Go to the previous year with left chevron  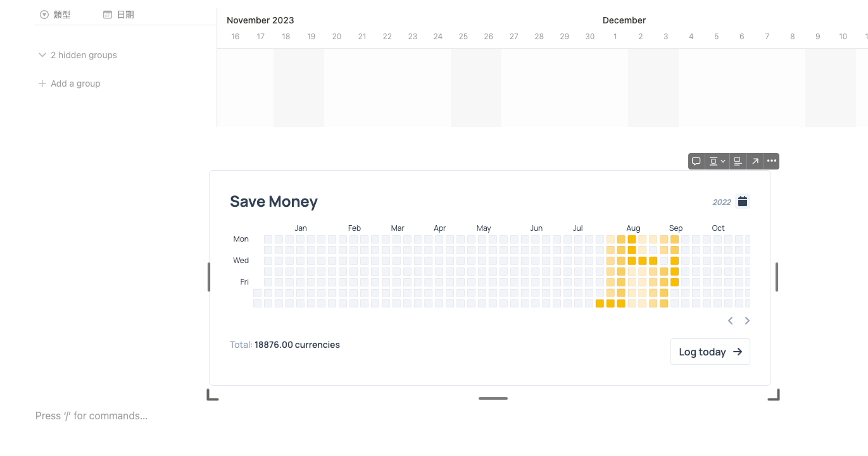pos(730,321)
